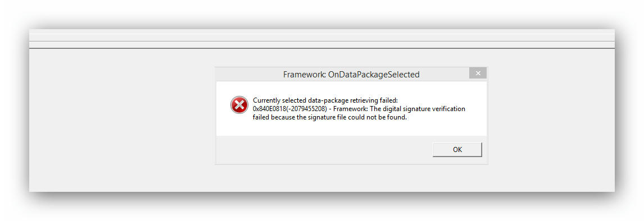Image resolution: width=644 pixels, height=221 pixels.
Task: Click the title bar left of Framework text
Action: point(249,74)
